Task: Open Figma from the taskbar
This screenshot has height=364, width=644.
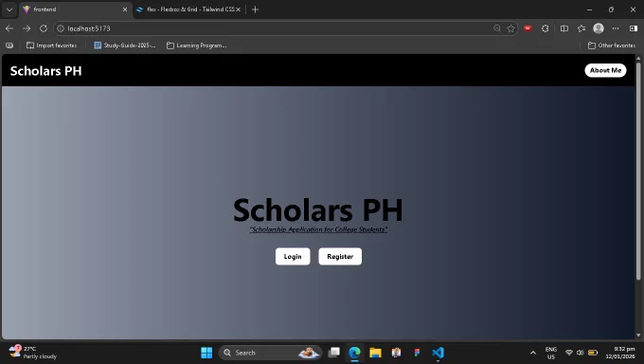Action: pyautogui.click(x=417, y=353)
